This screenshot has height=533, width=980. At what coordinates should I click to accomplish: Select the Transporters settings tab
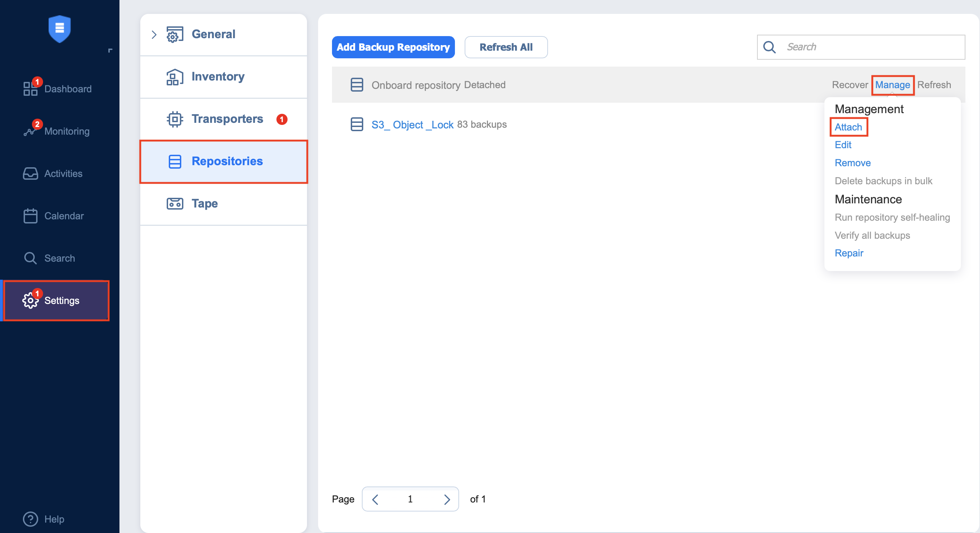click(x=223, y=119)
